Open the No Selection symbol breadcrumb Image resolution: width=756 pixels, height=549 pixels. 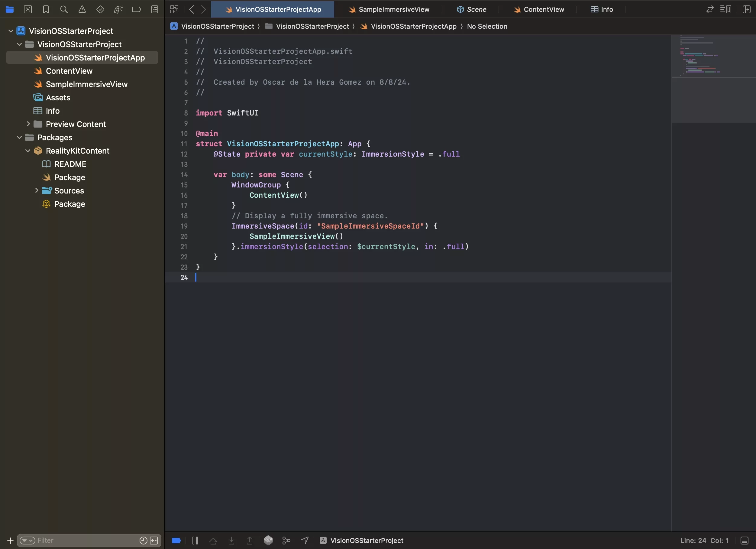point(487,26)
